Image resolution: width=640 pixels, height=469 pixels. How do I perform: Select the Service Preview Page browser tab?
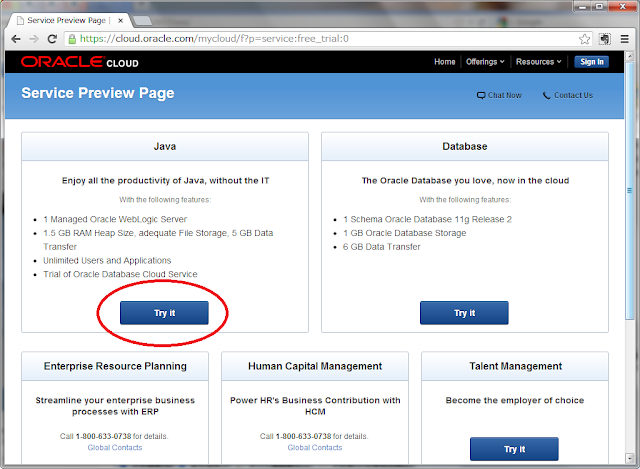67,20
